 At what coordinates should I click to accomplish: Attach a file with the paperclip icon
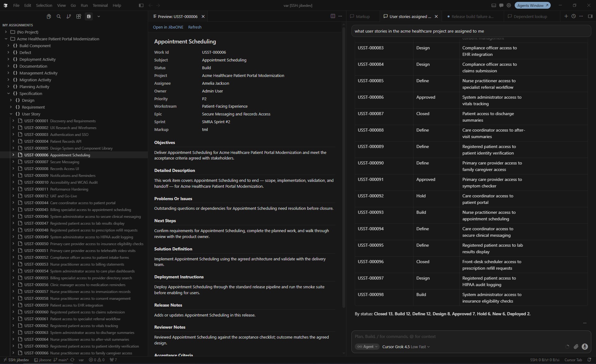[576, 347]
